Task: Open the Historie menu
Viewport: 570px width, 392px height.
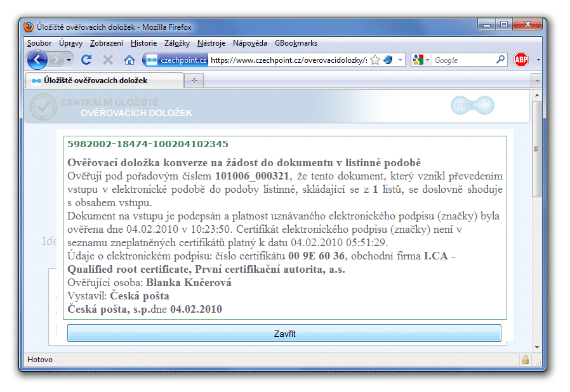Action: 143,43
